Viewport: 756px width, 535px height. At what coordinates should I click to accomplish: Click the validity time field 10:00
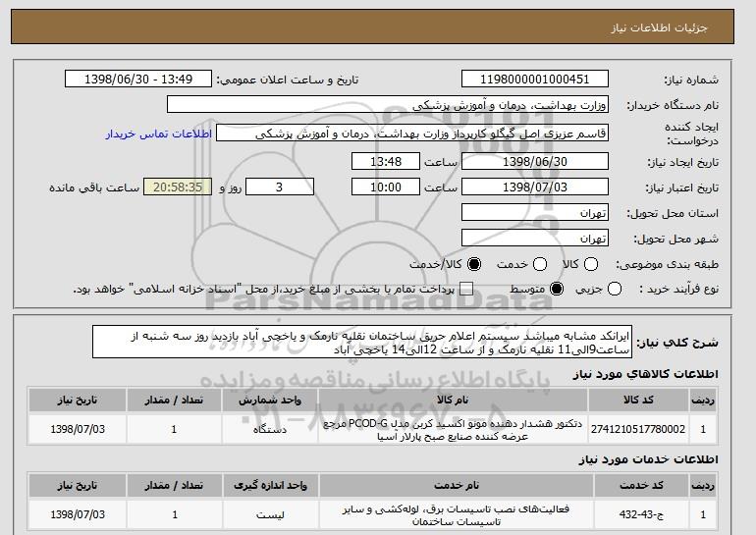click(386, 187)
